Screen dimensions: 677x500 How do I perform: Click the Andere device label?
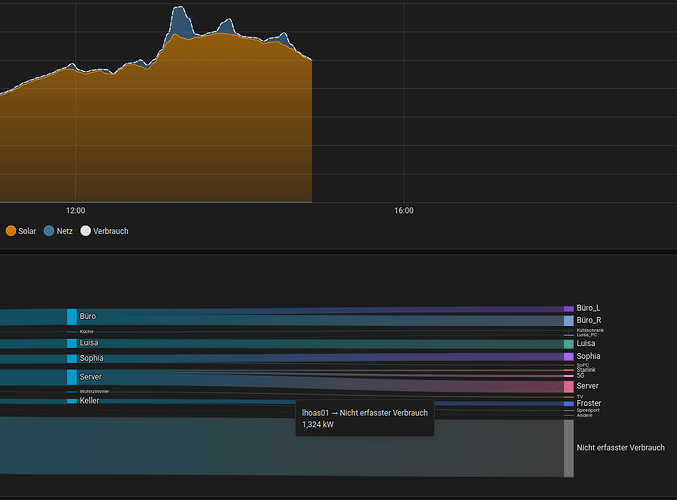[x=585, y=415]
